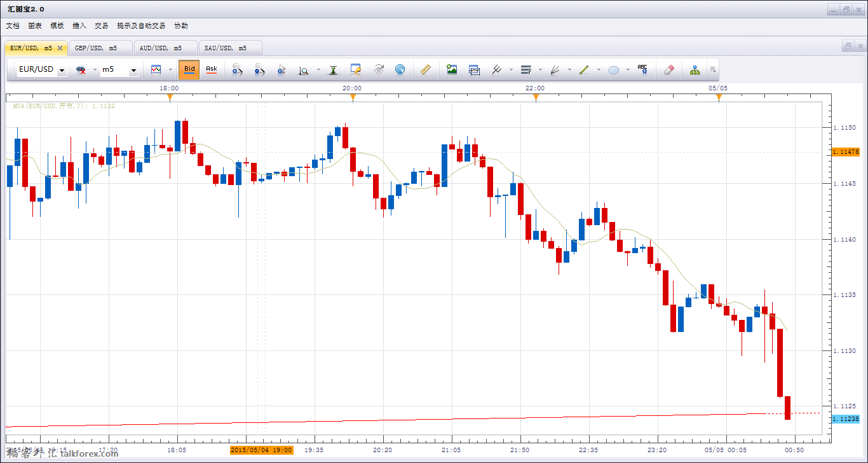Click the 22:00 orange timeline marker
The width and height of the screenshot is (868, 463).
pyautogui.click(x=536, y=97)
